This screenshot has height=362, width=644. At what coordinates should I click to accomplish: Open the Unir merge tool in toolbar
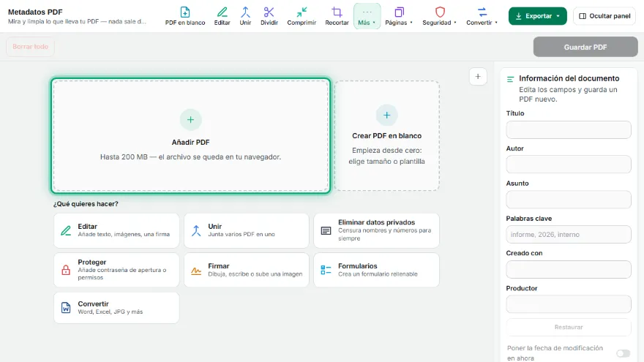point(245,16)
